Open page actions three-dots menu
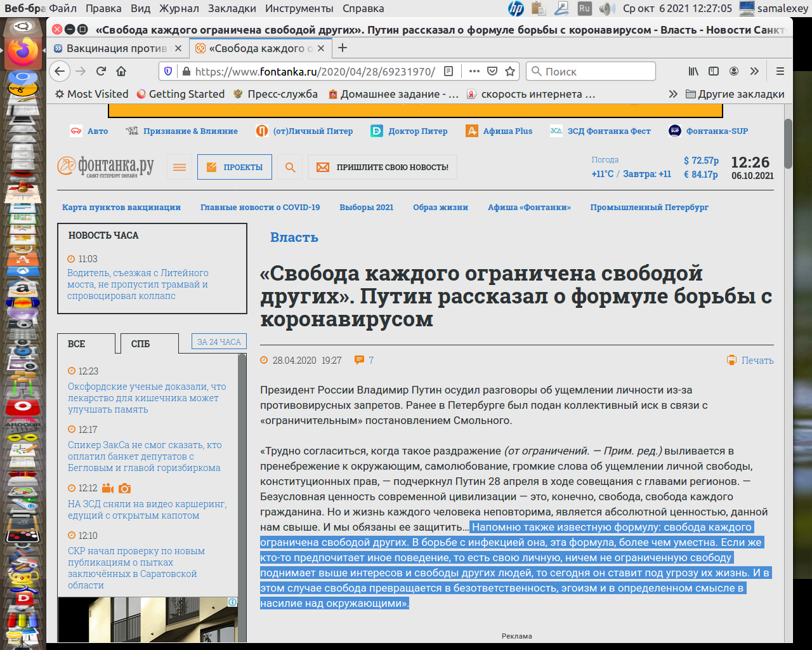 [x=474, y=71]
